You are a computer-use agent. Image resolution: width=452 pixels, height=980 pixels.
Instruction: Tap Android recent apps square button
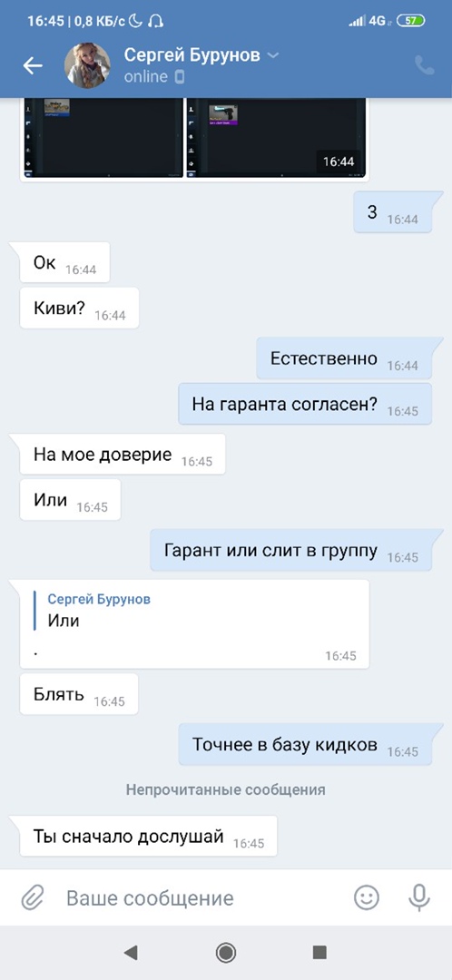click(x=319, y=952)
